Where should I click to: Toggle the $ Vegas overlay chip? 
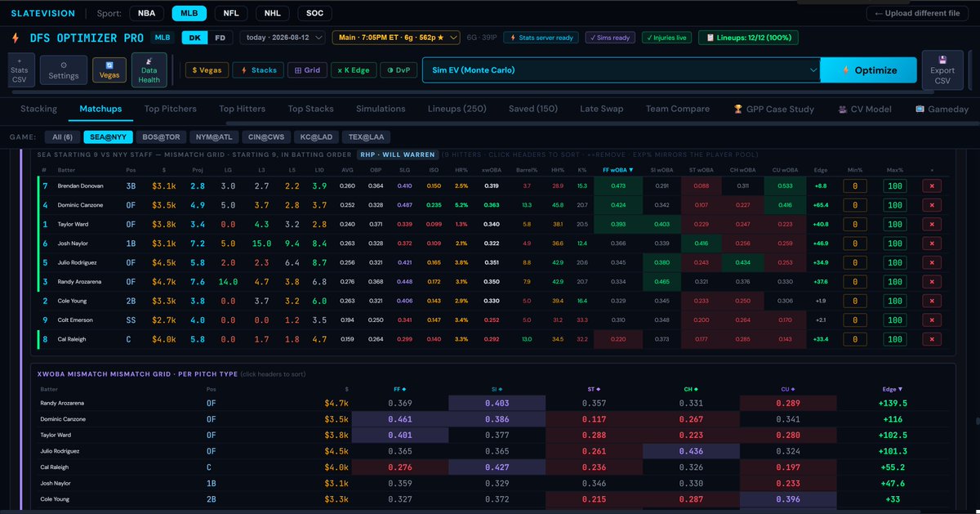pos(207,70)
